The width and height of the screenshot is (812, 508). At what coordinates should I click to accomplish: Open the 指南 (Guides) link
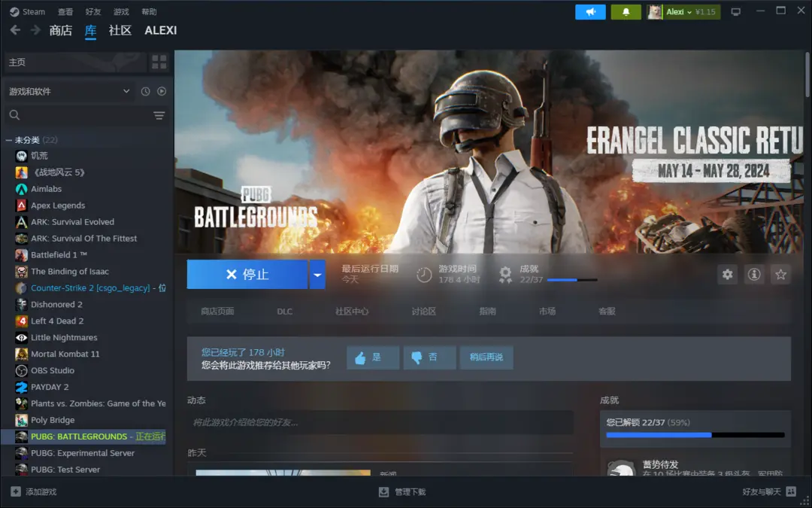(487, 311)
